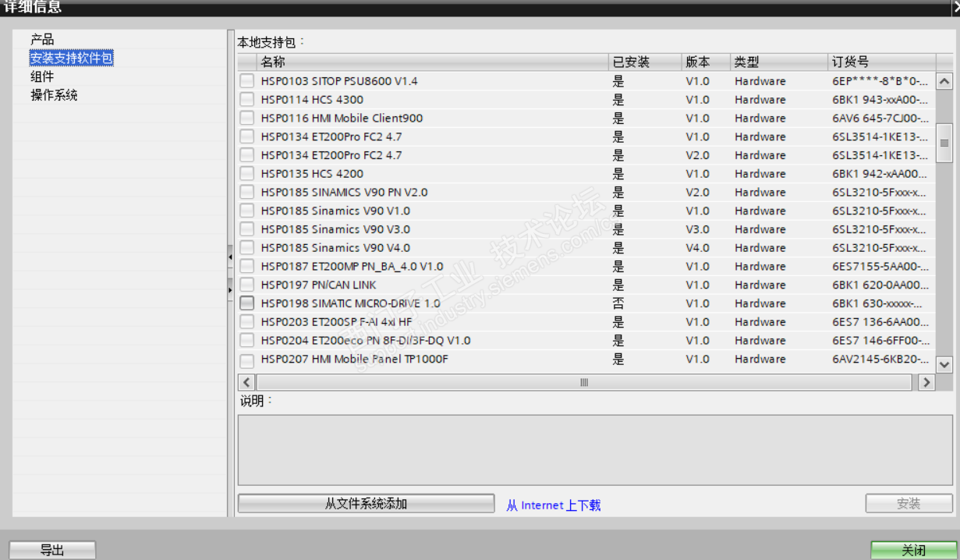
Task: Sort table by 订货号 column header
Action: tap(881, 62)
